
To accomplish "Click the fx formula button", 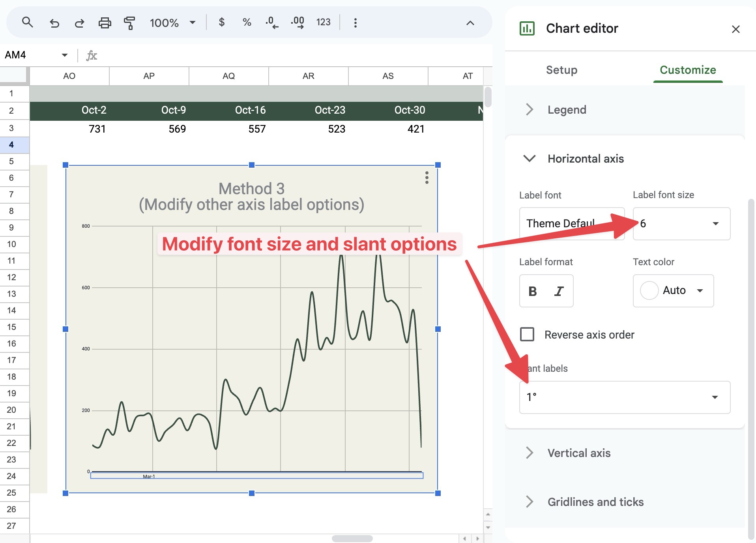I will tap(92, 55).
